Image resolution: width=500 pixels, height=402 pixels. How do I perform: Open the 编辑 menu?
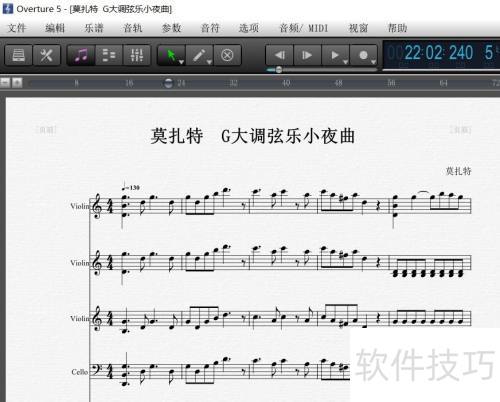click(55, 28)
